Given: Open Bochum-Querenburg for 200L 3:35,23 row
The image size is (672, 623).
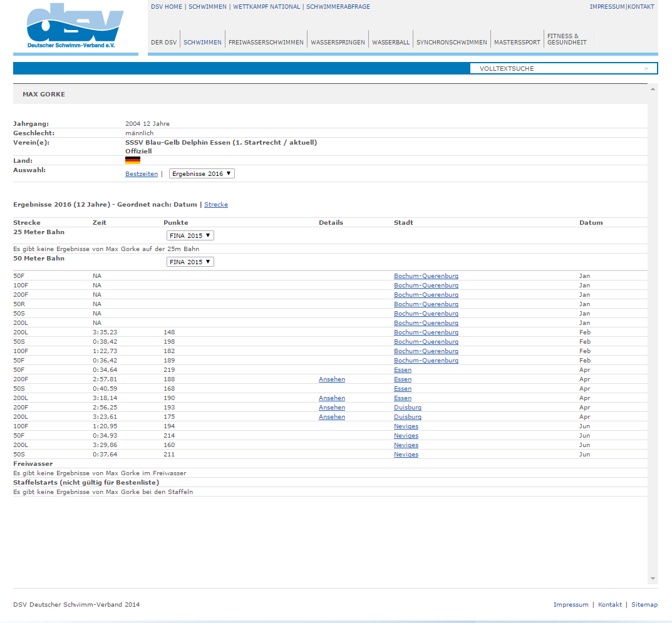Looking at the screenshot, I should point(426,332).
